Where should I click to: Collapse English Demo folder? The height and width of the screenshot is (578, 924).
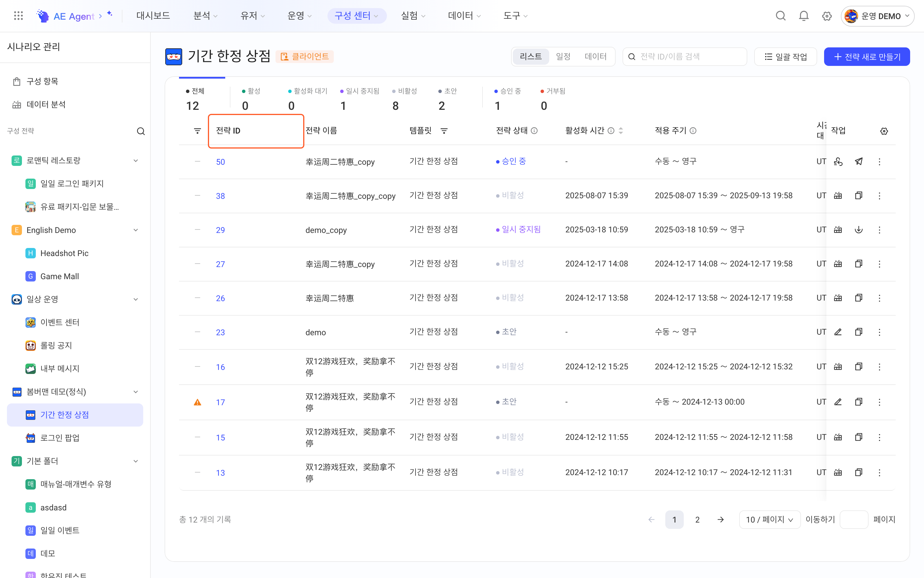point(135,230)
